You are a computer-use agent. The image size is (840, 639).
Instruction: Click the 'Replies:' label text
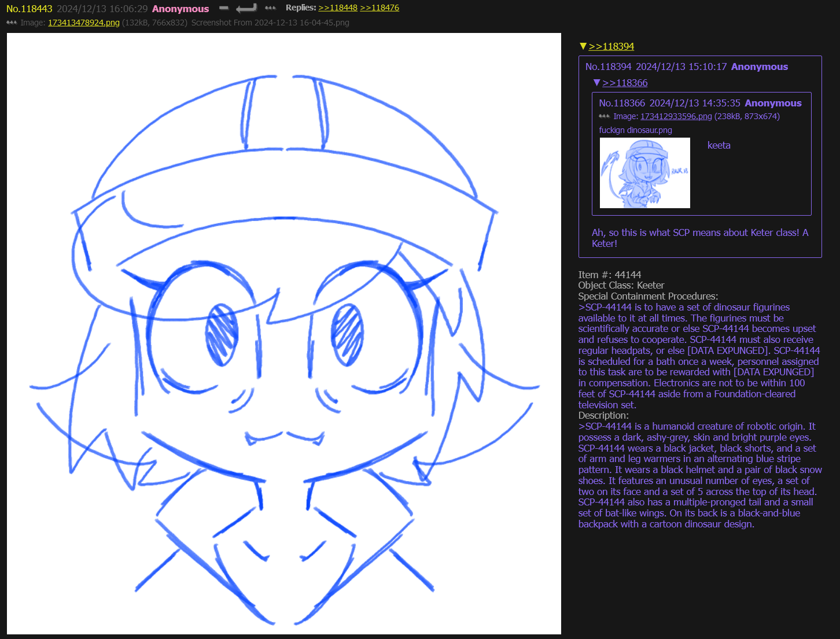coord(301,8)
